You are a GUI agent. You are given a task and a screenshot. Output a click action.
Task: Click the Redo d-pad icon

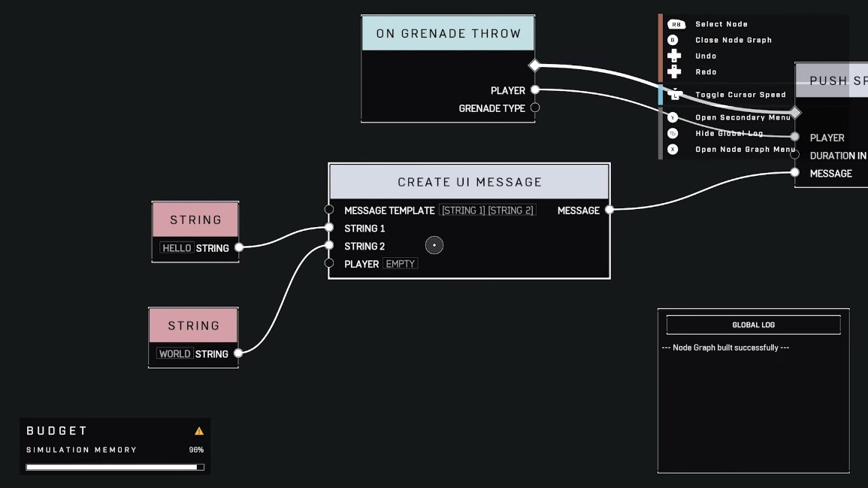[x=673, y=71]
